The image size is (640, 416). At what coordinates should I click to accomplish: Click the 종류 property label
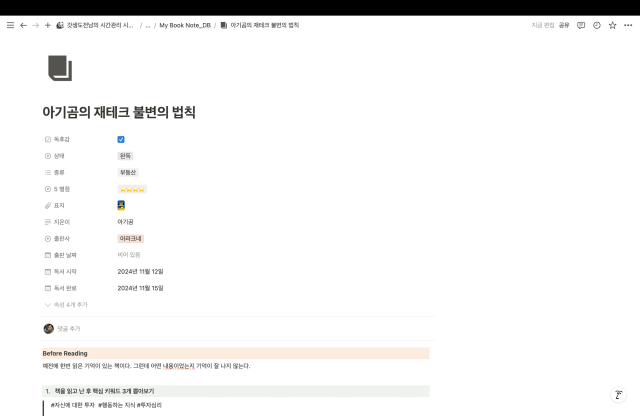point(55,173)
